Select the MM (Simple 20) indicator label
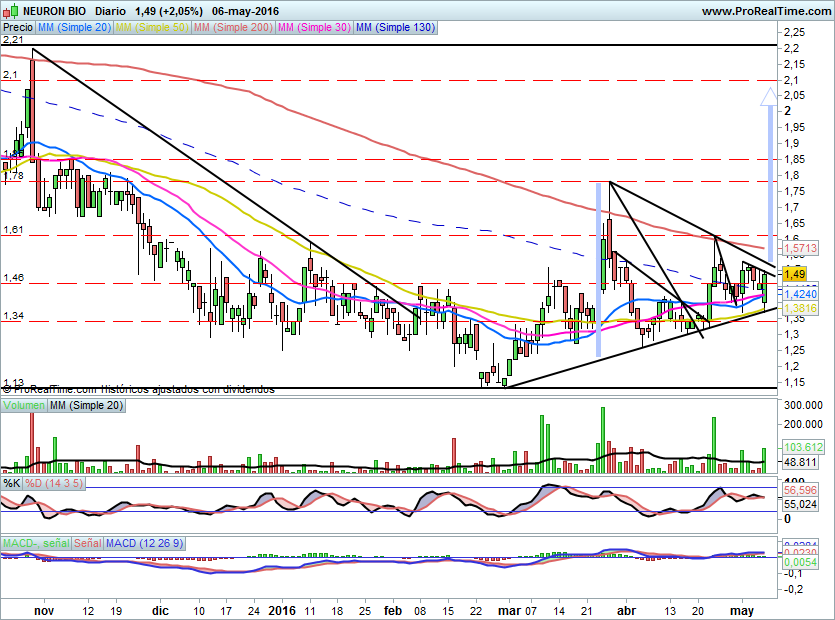835x620 pixels. 75,28
